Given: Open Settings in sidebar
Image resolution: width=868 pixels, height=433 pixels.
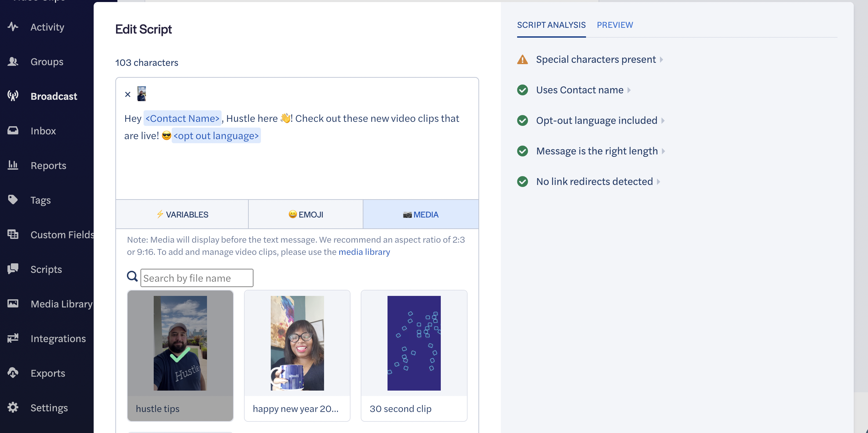Looking at the screenshot, I should pyautogui.click(x=49, y=408).
